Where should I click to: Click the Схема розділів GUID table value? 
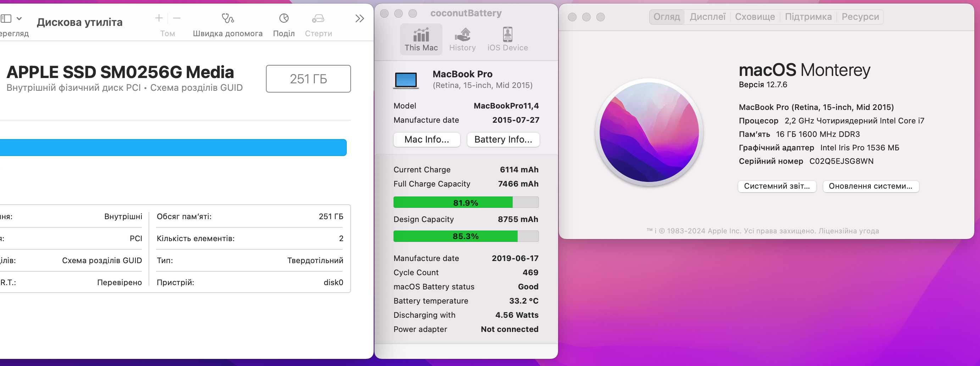tap(102, 261)
